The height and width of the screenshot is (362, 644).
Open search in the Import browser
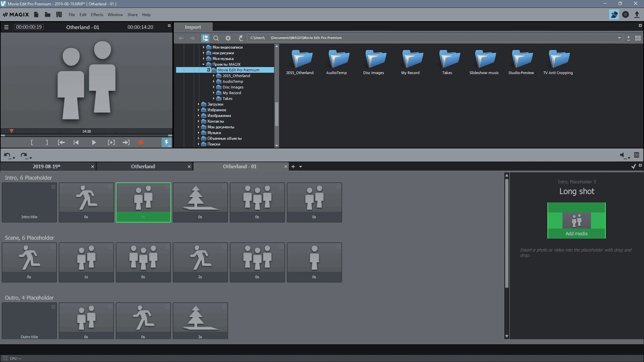(216, 38)
